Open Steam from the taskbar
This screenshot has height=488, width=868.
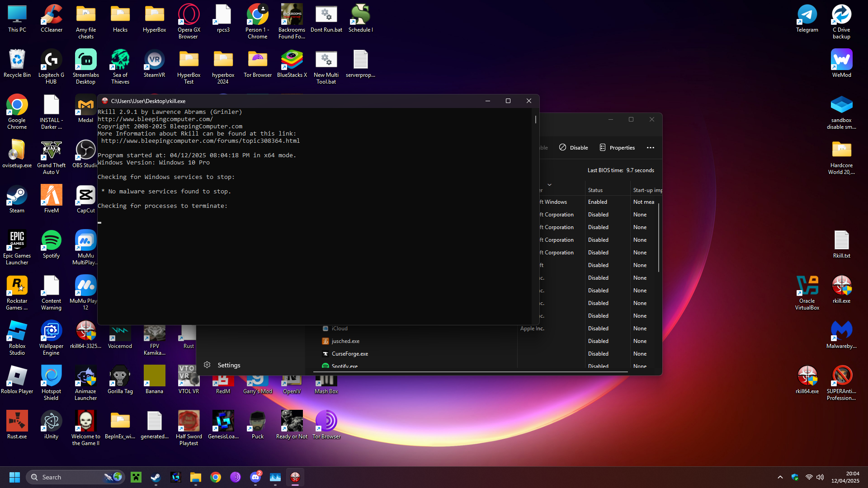[156, 477]
